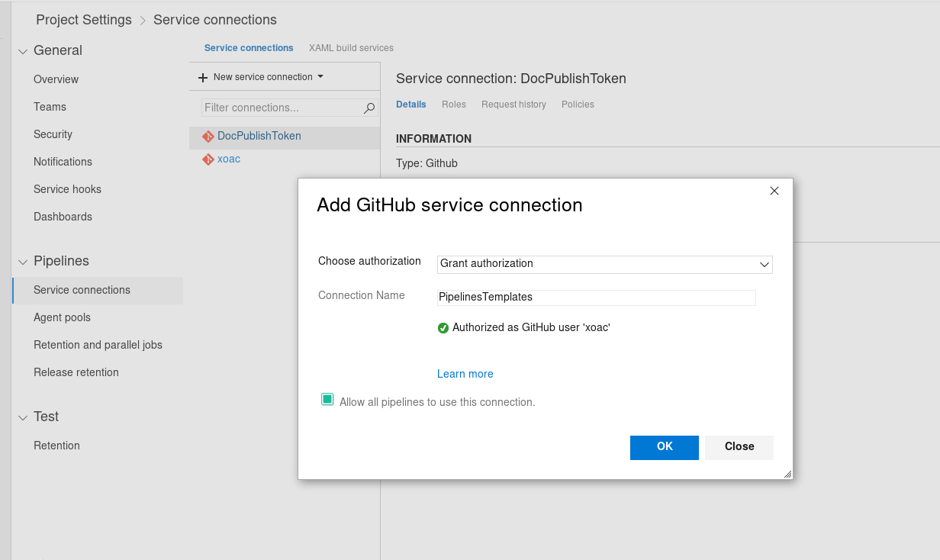This screenshot has height=560, width=940.
Task: Switch to the Service connections tab
Action: [x=249, y=48]
